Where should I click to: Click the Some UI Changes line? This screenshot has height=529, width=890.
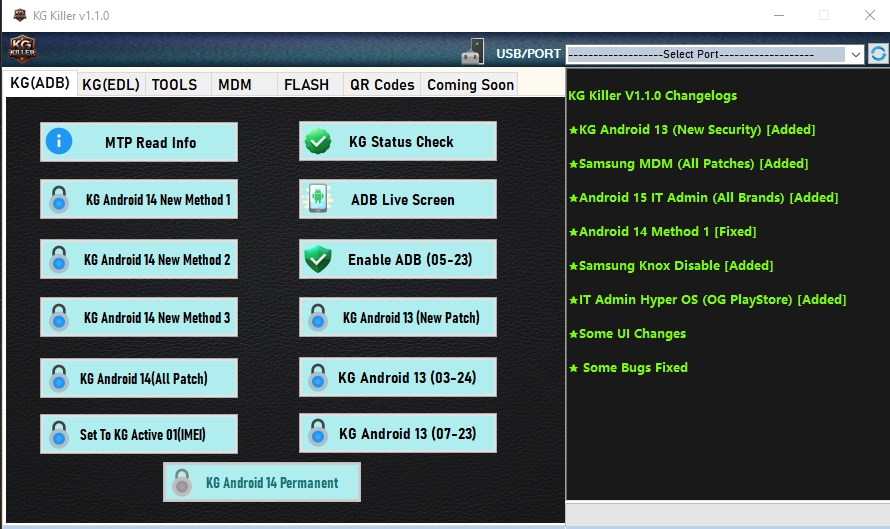pyautogui.click(x=627, y=334)
